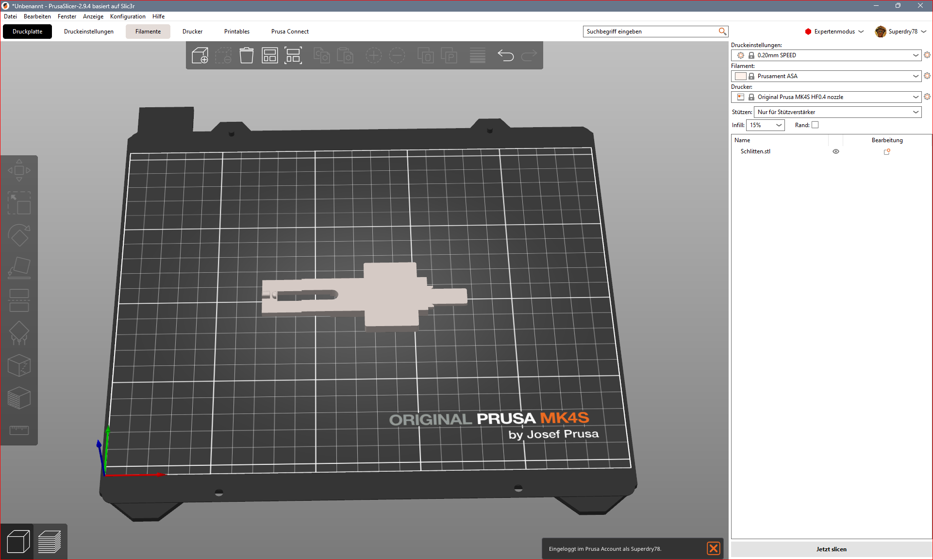Click the Jetzt slicen button

coord(831,549)
